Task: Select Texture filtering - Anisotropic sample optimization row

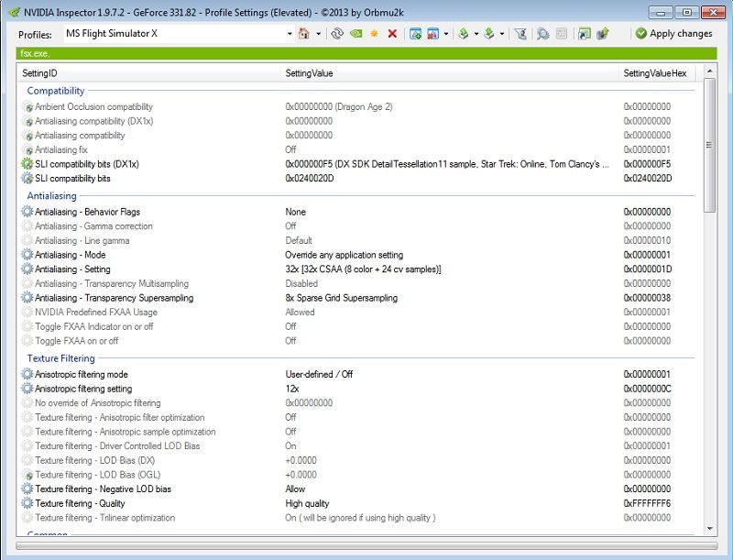Action: (x=357, y=432)
